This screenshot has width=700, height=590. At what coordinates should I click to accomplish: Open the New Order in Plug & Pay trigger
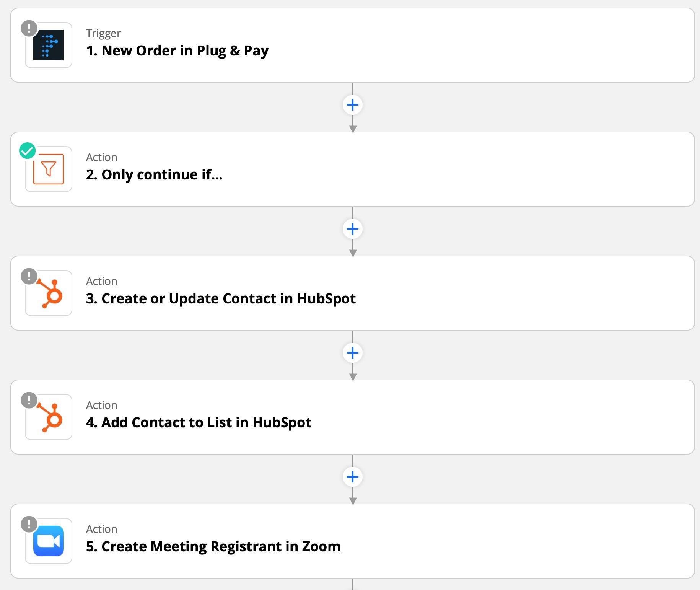point(177,51)
